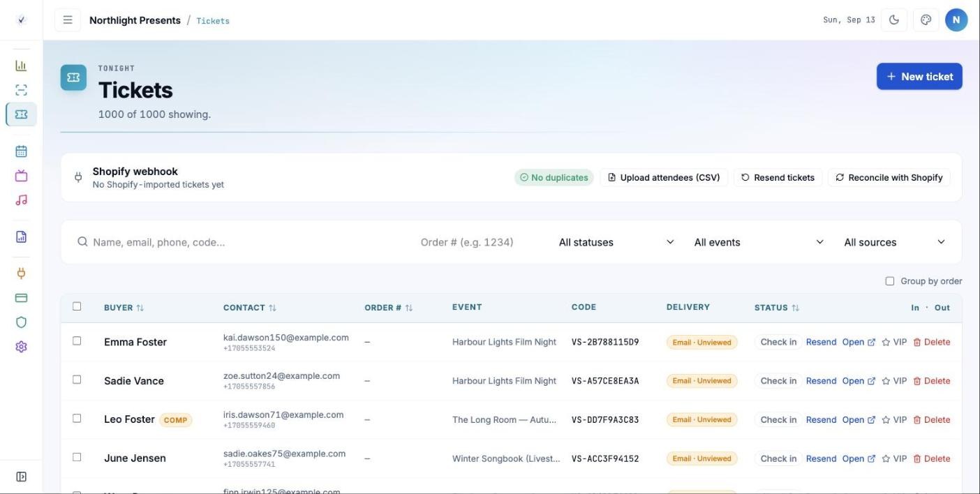980x494 pixels.
Task: Toggle Leo Foster VIP star
Action: pyautogui.click(x=894, y=419)
